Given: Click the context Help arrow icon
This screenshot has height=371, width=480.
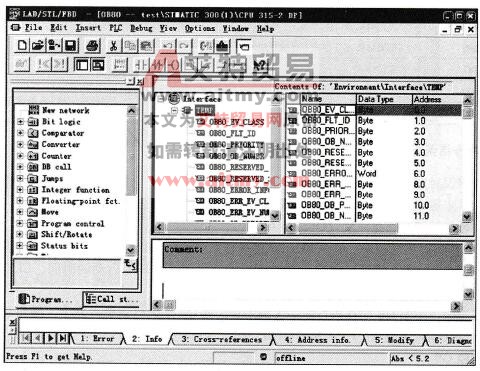Looking at the screenshot, I should pos(260,64).
